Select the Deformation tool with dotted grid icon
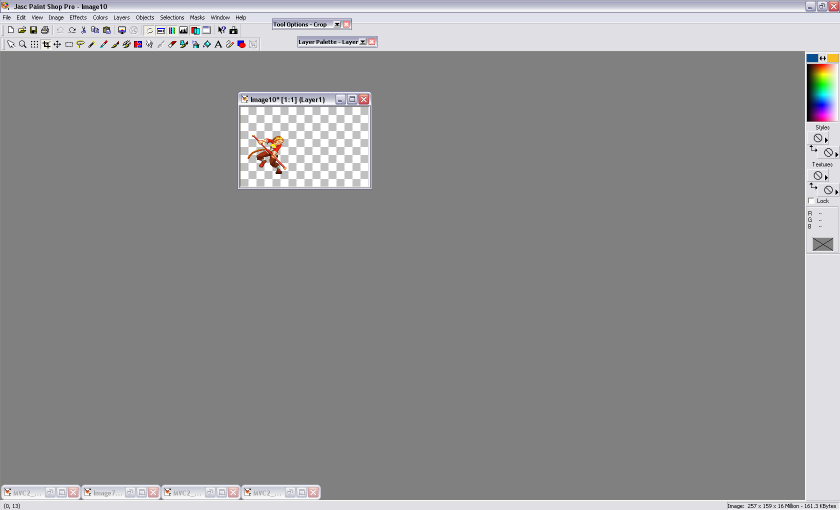This screenshot has width=840, height=510. pyautogui.click(x=34, y=44)
